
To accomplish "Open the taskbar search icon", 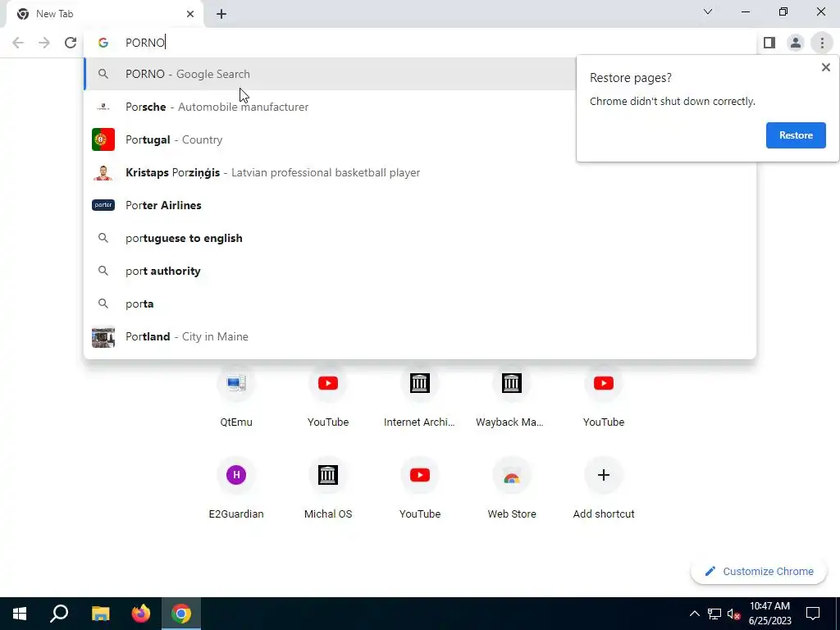I will pos(59,614).
